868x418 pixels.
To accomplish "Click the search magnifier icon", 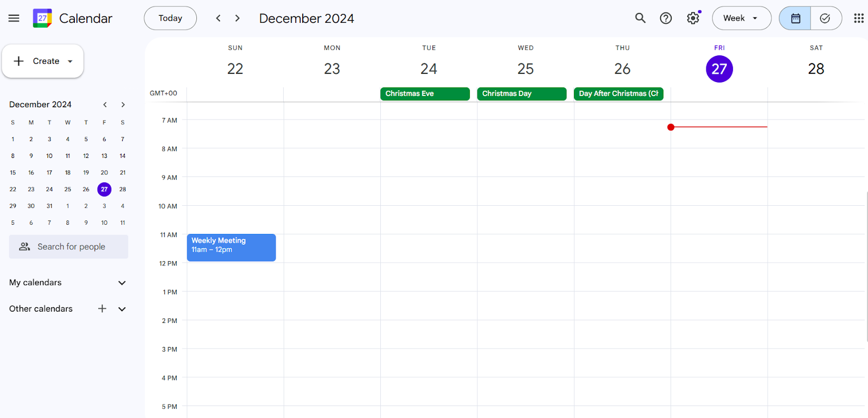I will [x=640, y=18].
